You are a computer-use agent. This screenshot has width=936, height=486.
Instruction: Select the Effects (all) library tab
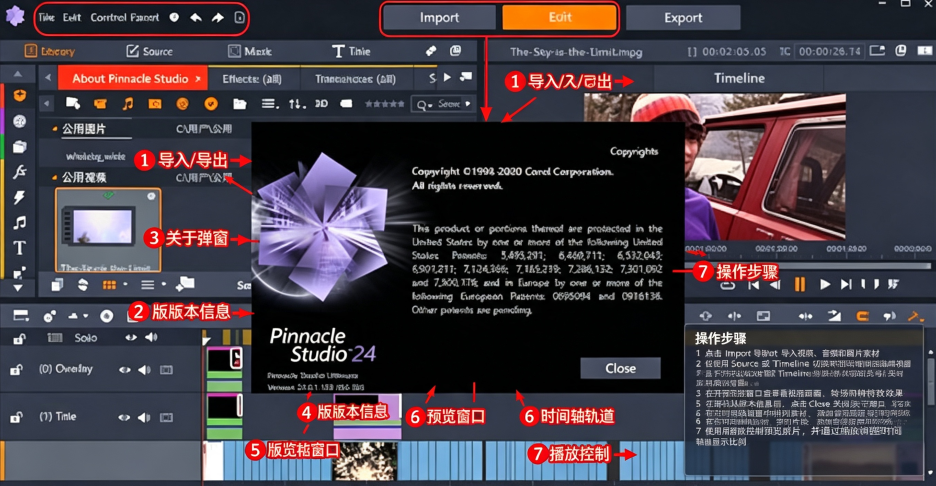(252, 79)
